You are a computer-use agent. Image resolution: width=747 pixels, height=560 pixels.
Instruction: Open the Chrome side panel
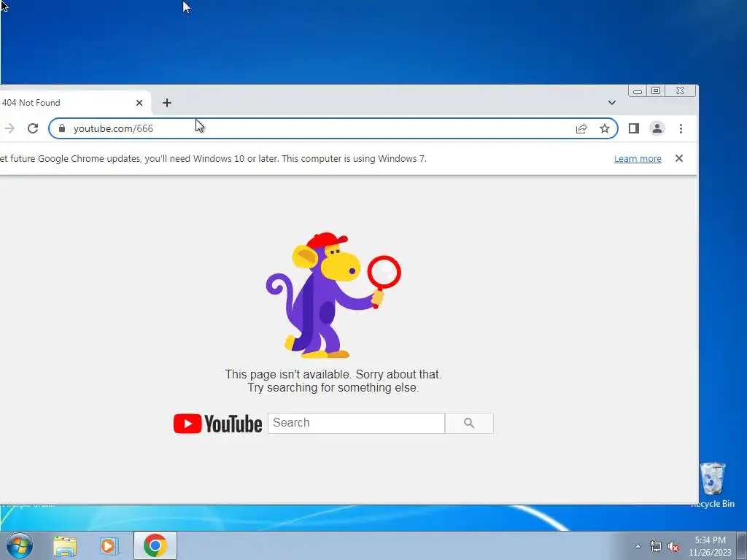click(634, 128)
